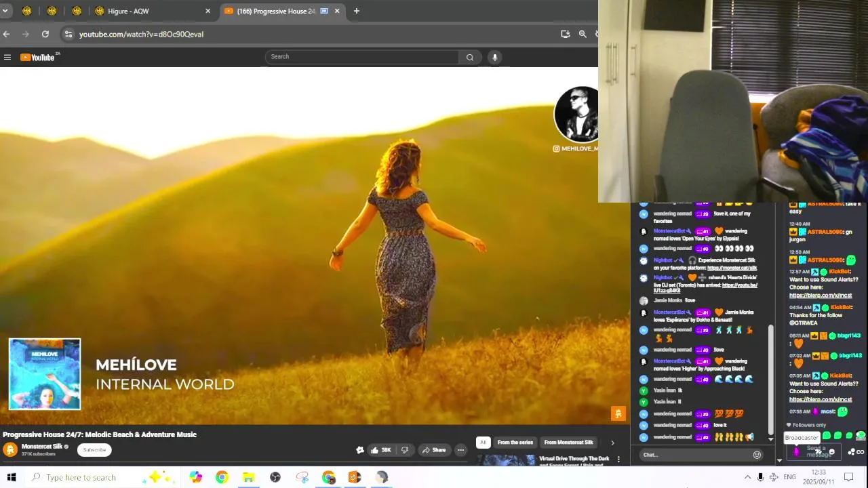Reload the page in Chrome
The height and width of the screenshot is (488, 868).
(x=45, y=34)
